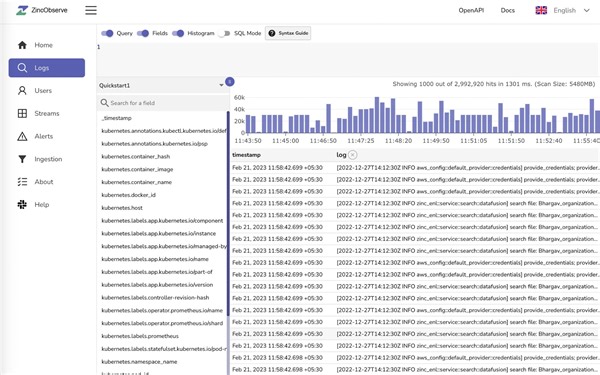The width and height of the screenshot is (600, 375).
Task: Toggle the hamburger menu icon
Action: click(91, 10)
